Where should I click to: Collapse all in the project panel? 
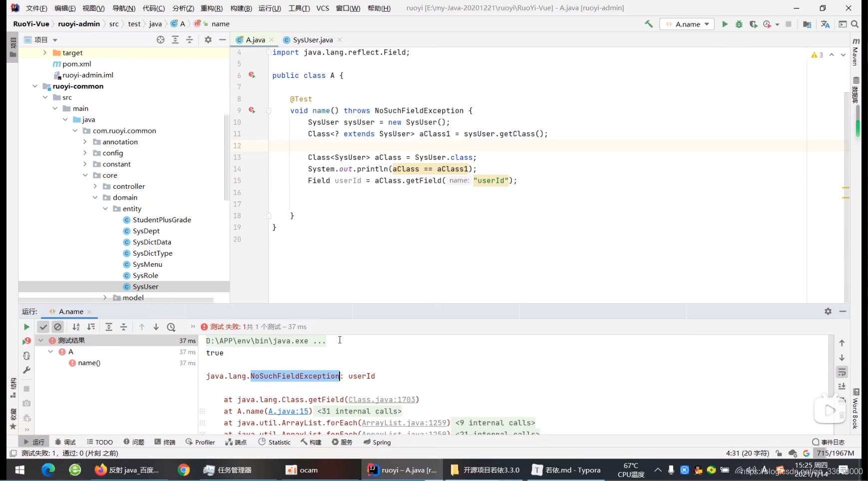coord(190,40)
